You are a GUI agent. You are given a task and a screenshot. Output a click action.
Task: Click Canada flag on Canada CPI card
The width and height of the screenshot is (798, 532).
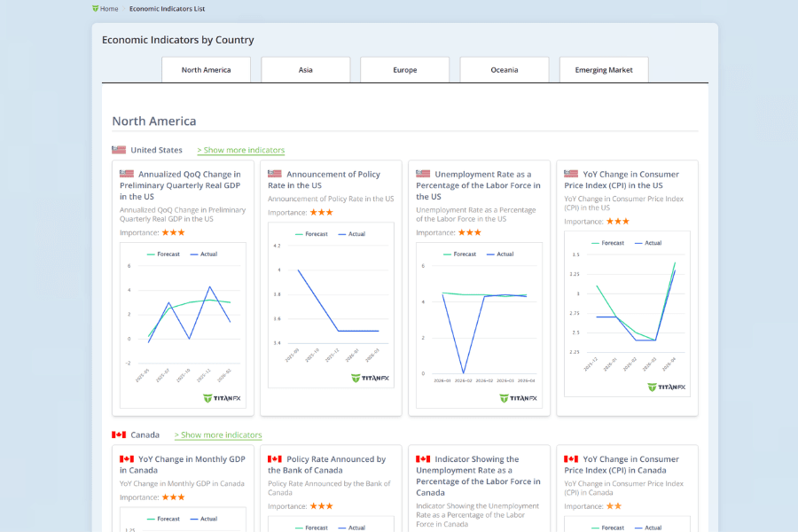coord(571,458)
